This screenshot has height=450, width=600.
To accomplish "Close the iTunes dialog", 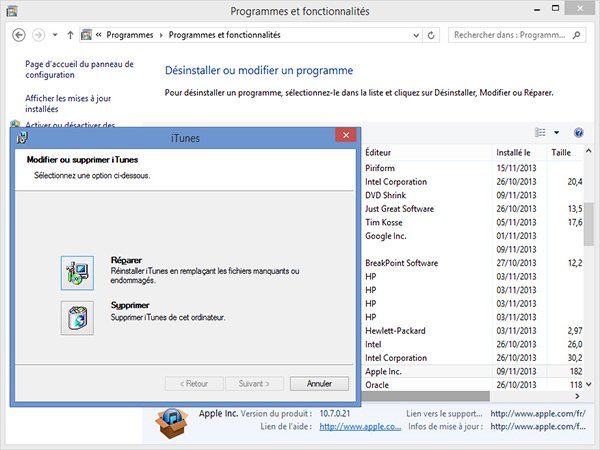I will pyautogui.click(x=346, y=135).
